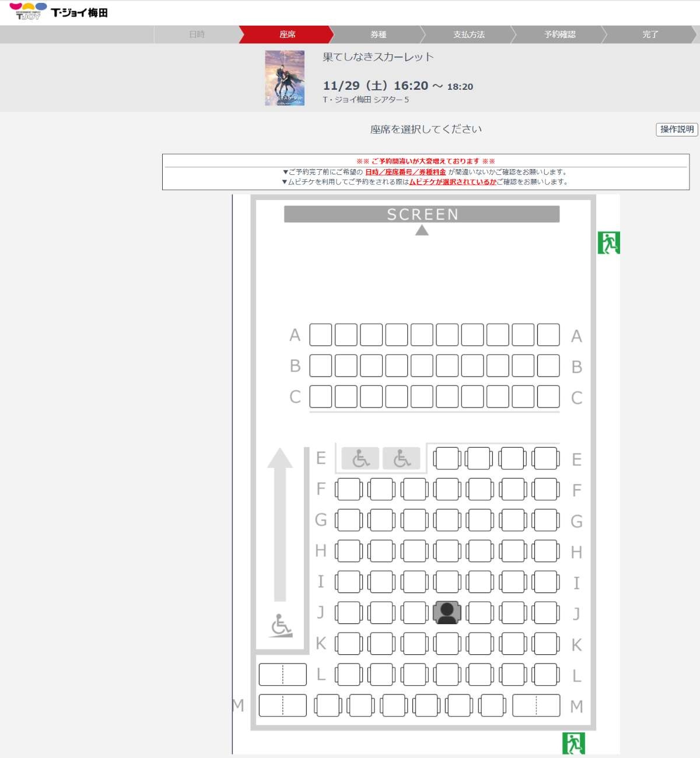Select the wide pair seat at row M right end
This screenshot has width=700, height=758.
[x=536, y=706]
